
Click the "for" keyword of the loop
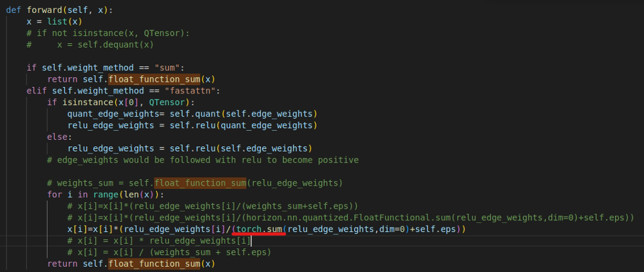[x=55, y=195]
